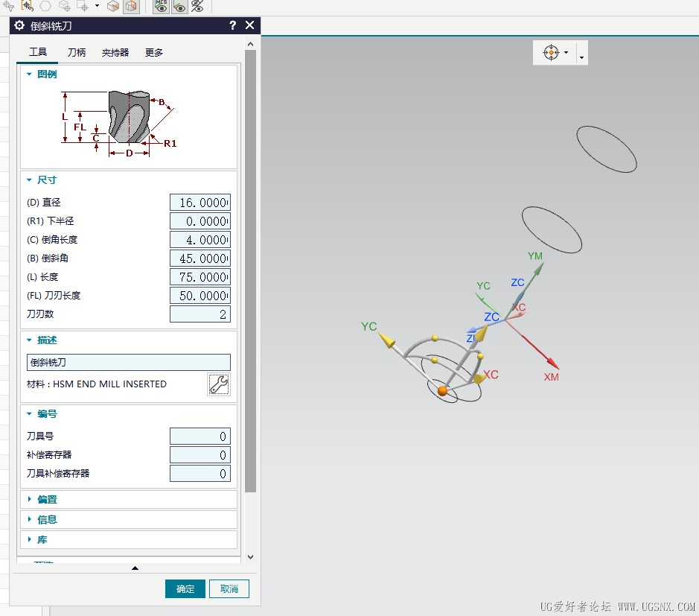Open the viewport toolbar options arrow
Viewport: 699px width, 616px height.
click(582, 57)
